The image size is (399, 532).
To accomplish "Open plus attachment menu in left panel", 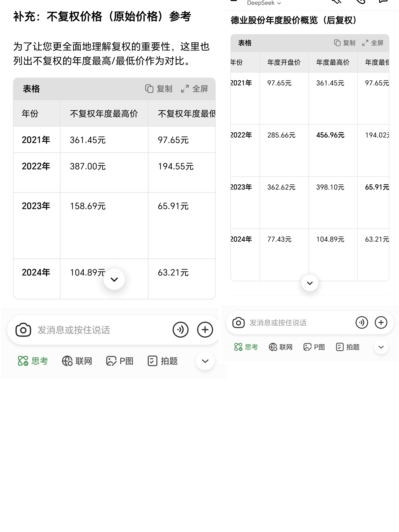I will [205, 330].
